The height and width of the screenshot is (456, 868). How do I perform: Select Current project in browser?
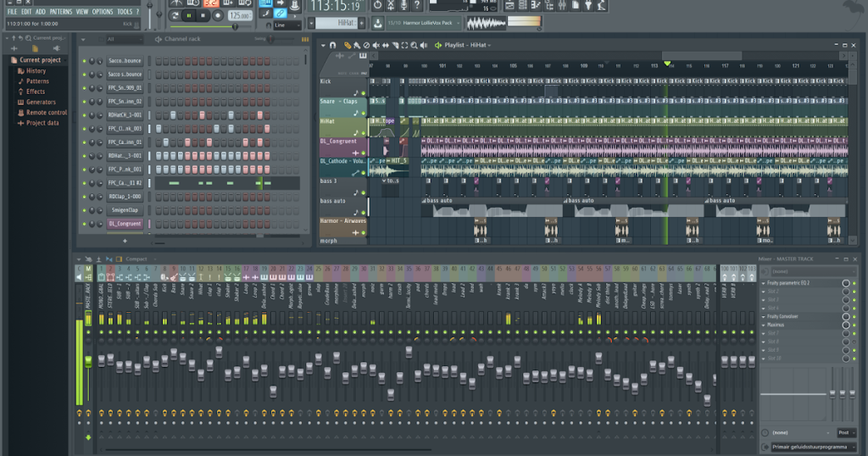[40, 60]
